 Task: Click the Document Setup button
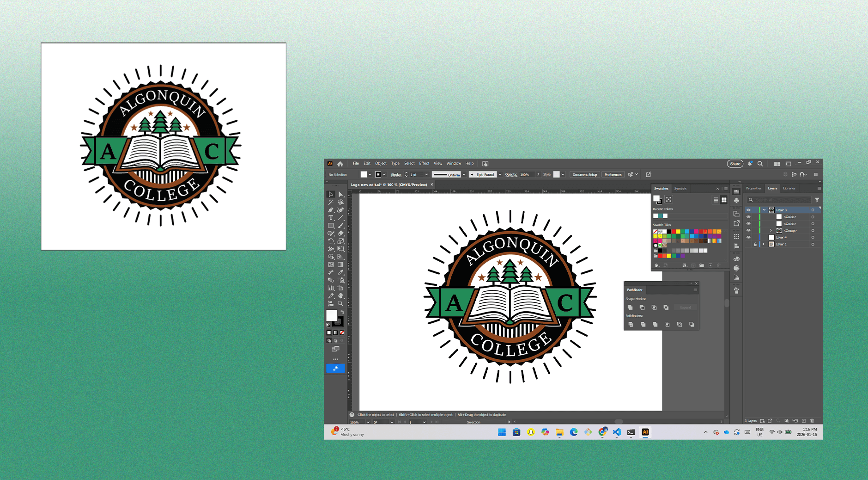tap(584, 175)
